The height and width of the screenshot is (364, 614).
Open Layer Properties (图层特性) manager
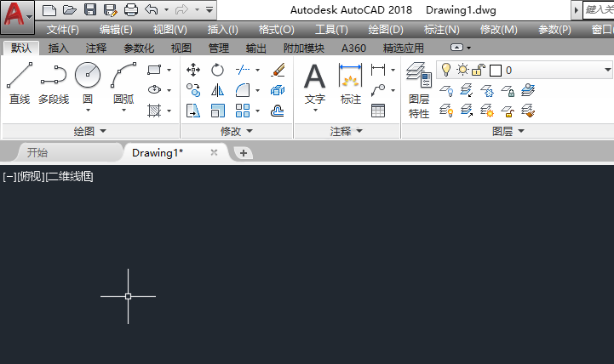pos(419,90)
